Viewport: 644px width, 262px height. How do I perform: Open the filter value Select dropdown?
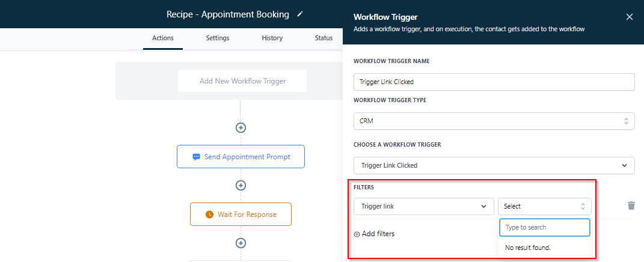545,206
